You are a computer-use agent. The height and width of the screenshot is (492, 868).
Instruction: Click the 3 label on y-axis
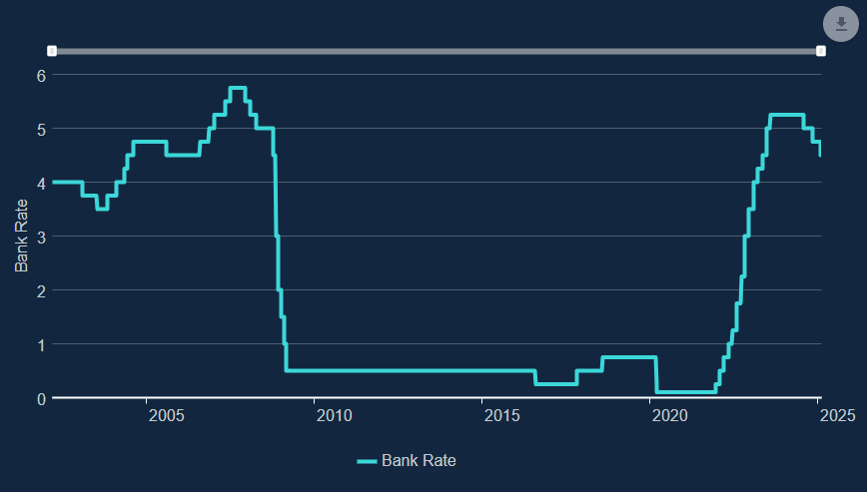click(42, 237)
